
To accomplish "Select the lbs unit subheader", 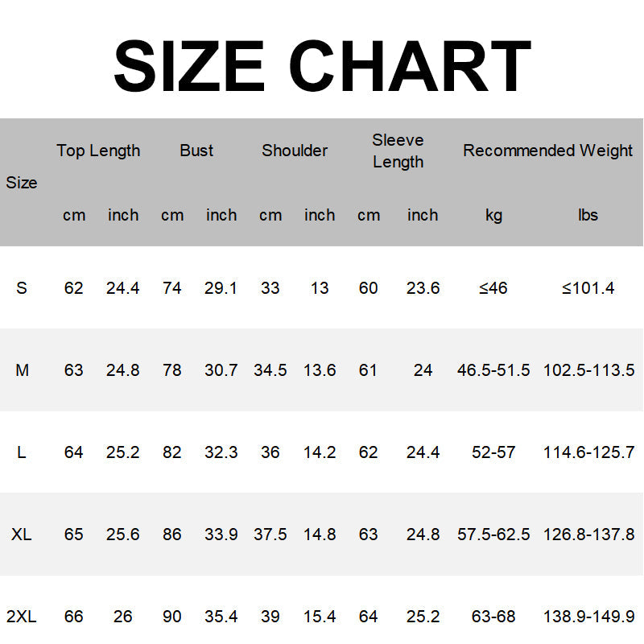I will tap(588, 215).
